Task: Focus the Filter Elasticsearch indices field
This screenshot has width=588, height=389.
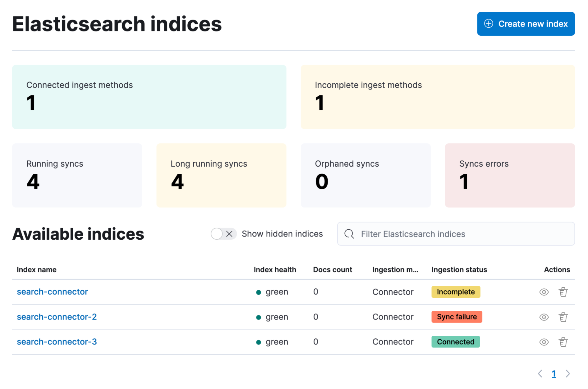Action: (x=456, y=234)
